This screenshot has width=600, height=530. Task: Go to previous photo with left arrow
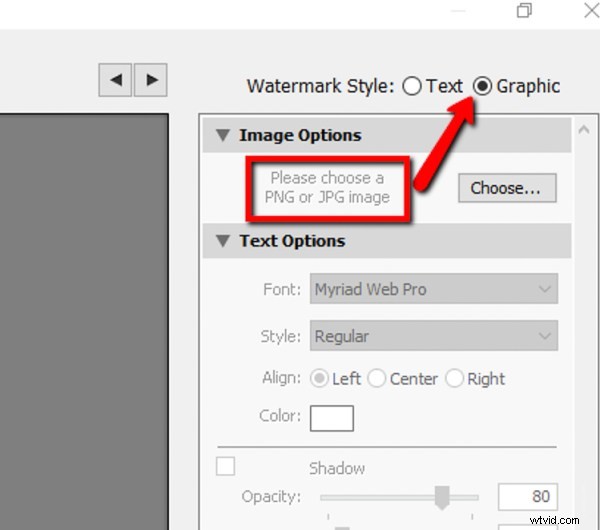pos(115,80)
